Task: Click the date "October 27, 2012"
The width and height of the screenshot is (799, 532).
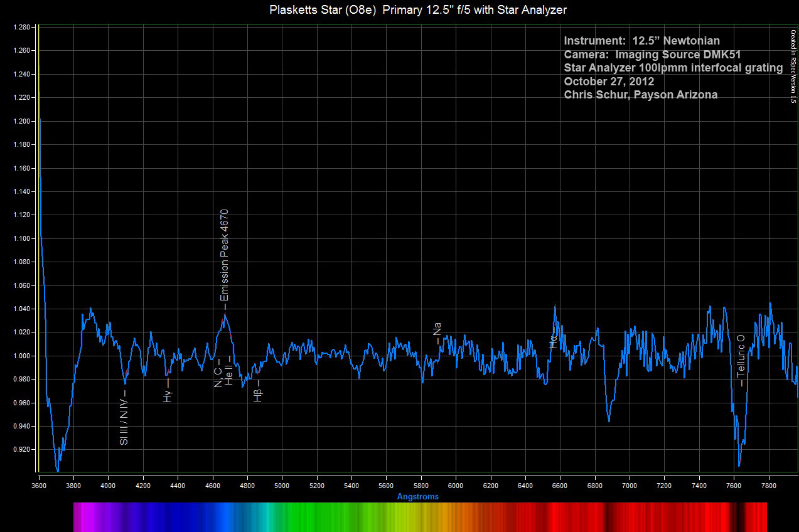Action: coord(609,82)
